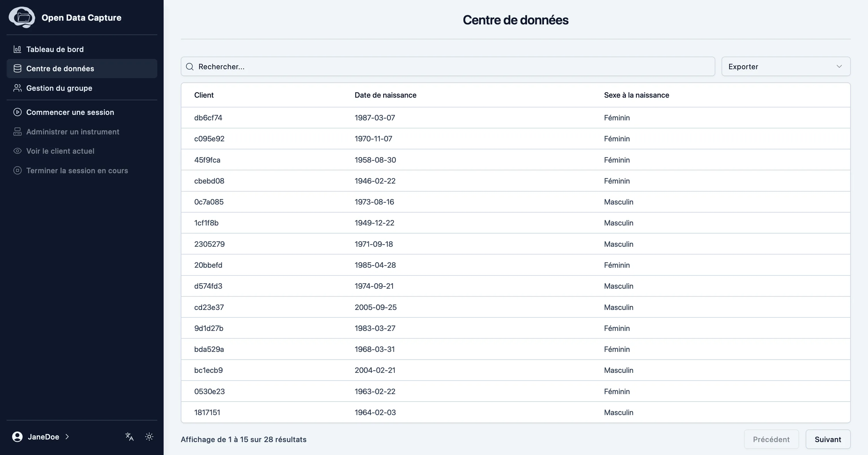Select client cbebd08 row
The width and height of the screenshot is (868, 455).
click(516, 181)
